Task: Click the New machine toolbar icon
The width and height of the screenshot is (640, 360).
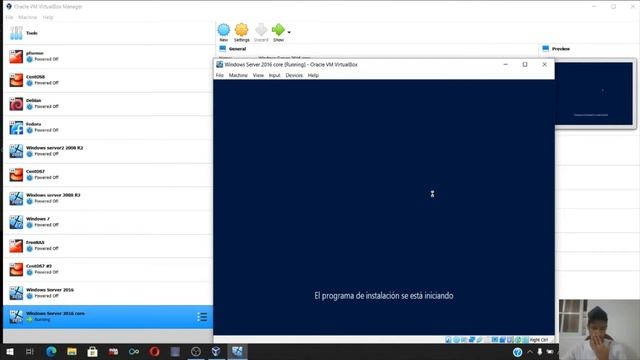Action: (x=224, y=30)
